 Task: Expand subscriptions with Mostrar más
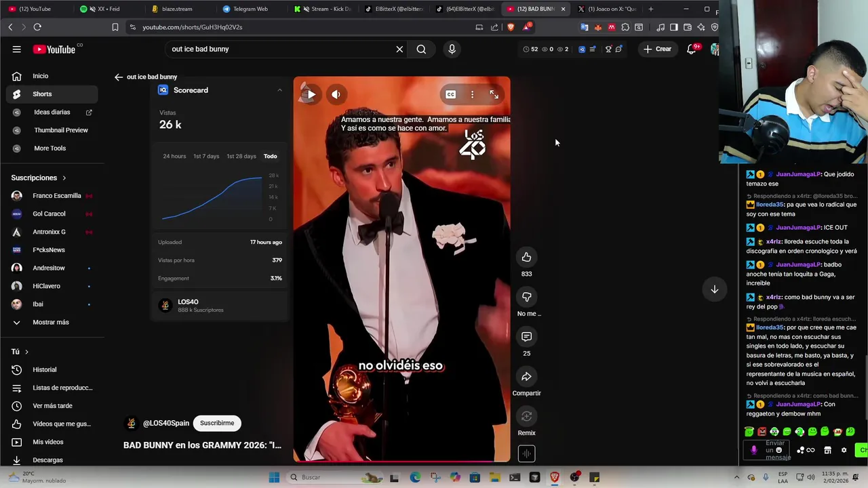click(53, 322)
